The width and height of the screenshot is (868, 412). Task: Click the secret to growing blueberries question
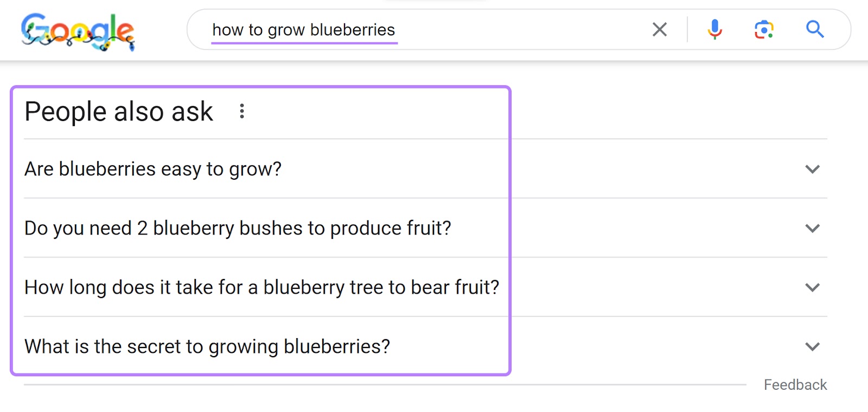pos(207,346)
